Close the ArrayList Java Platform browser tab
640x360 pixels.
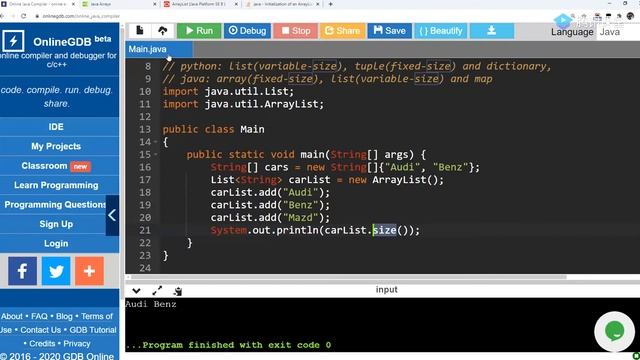tap(236, 4)
